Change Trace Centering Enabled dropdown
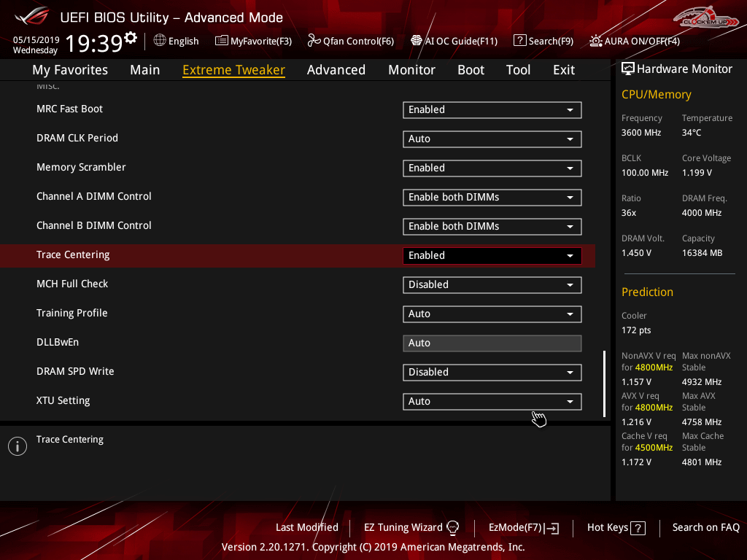Image resolution: width=747 pixels, height=560 pixels. tap(492, 256)
